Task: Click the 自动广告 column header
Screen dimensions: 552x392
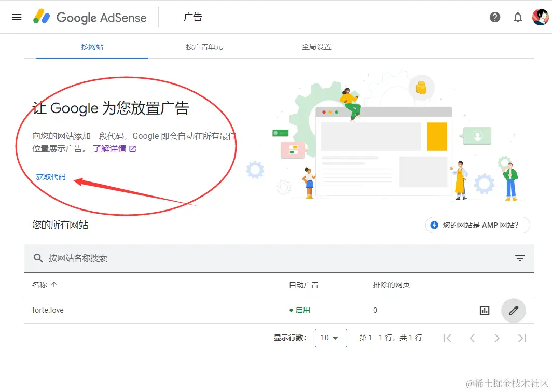Action: [x=303, y=285]
